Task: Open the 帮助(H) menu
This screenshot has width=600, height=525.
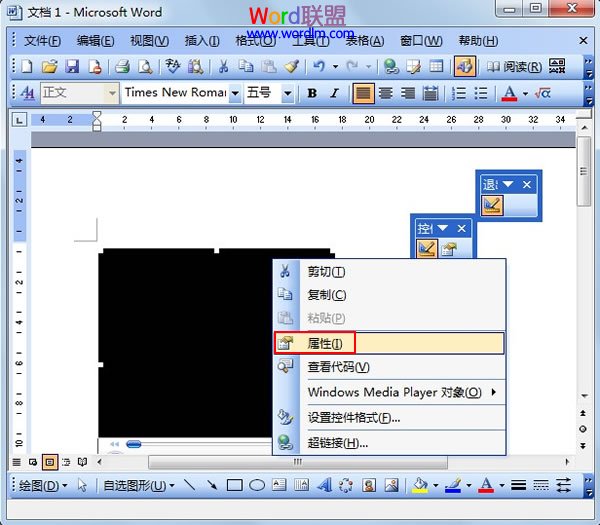Action: pyautogui.click(x=478, y=41)
